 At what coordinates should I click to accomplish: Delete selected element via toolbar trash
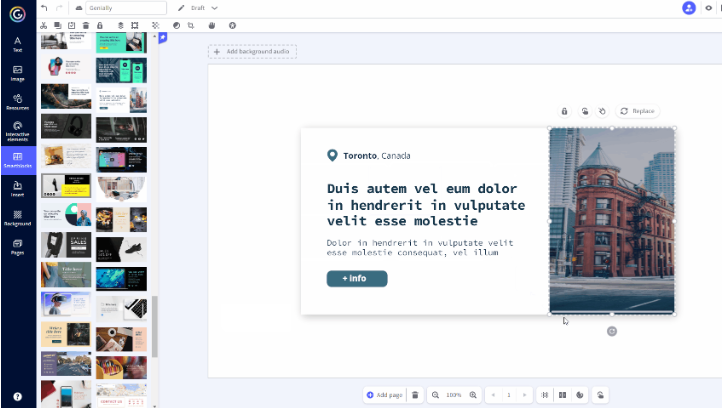point(86,25)
